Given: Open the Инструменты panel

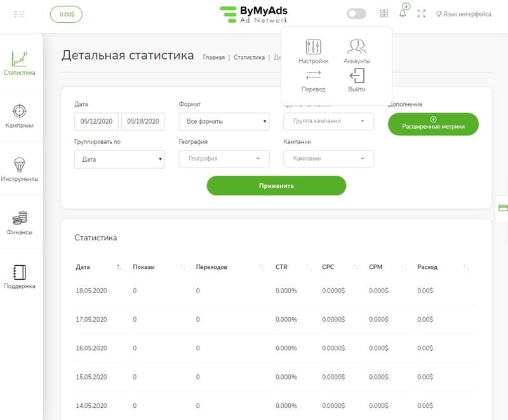Looking at the screenshot, I should click(20, 168).
